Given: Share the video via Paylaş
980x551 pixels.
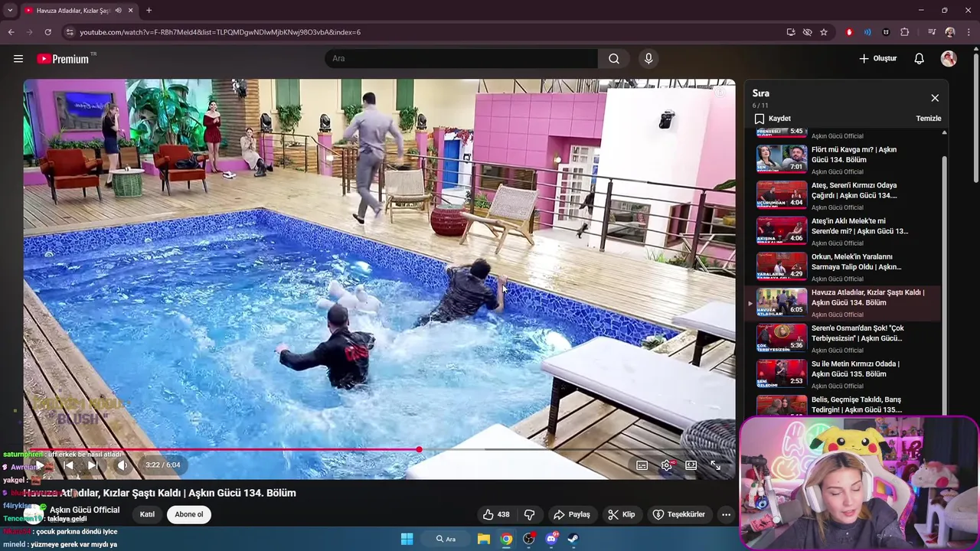Looking at the screenshot, I should click(571, 514).
